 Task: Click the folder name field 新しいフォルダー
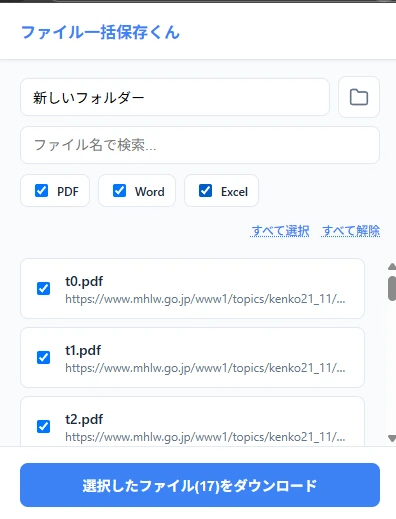175,97
